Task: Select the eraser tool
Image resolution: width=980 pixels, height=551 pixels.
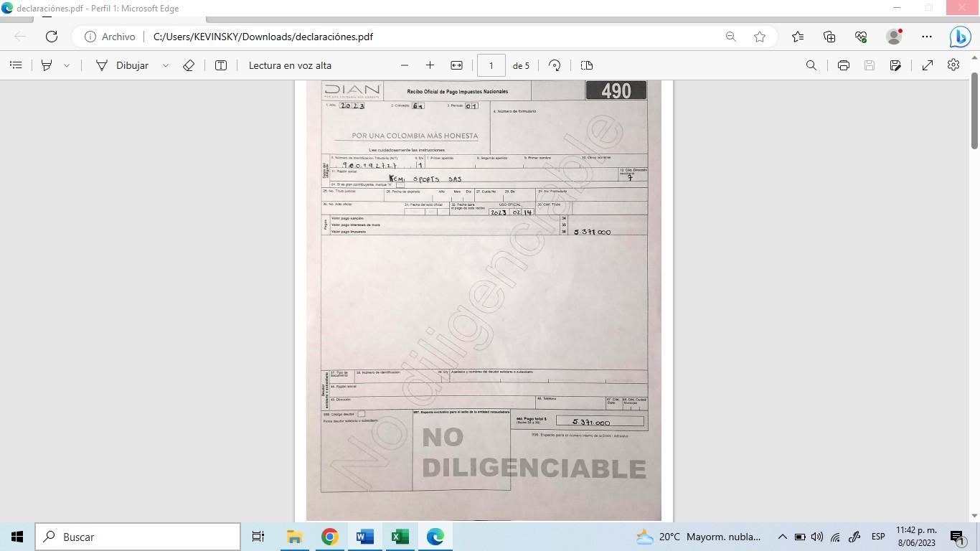Action: [189, 65]
